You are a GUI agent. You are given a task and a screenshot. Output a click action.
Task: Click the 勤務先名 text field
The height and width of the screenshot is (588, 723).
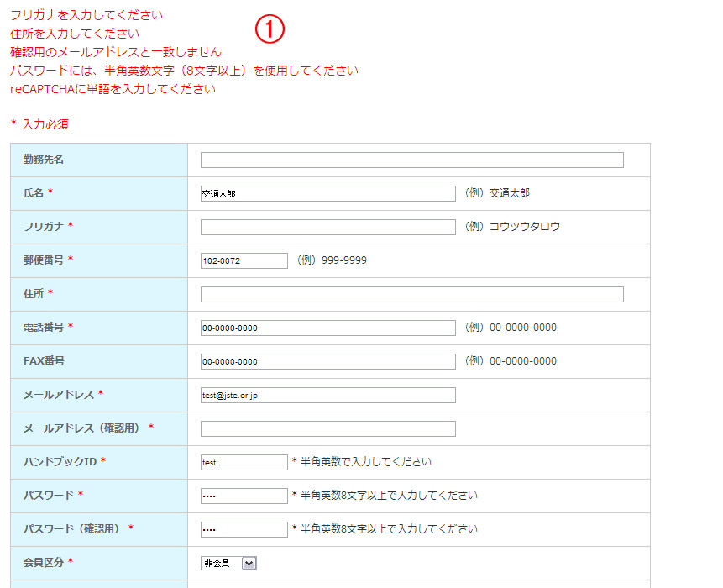tap(411, 160)
